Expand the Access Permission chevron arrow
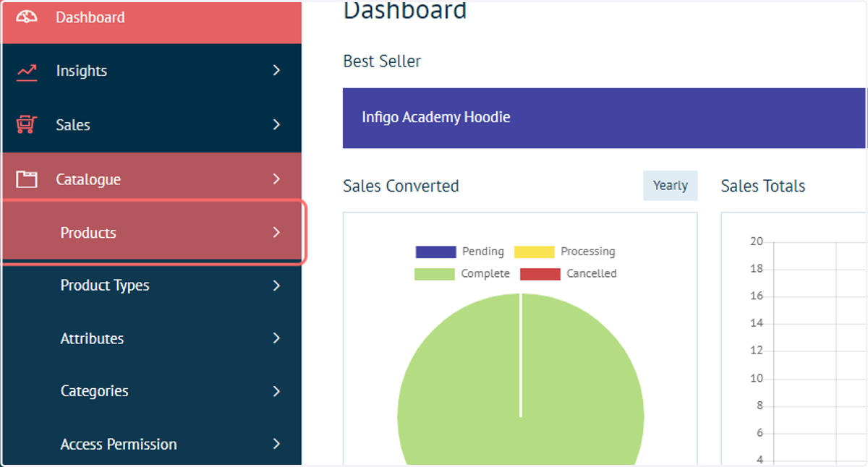Image resolution: width=868 pixels, height=467 pixels. coord(276,444)
